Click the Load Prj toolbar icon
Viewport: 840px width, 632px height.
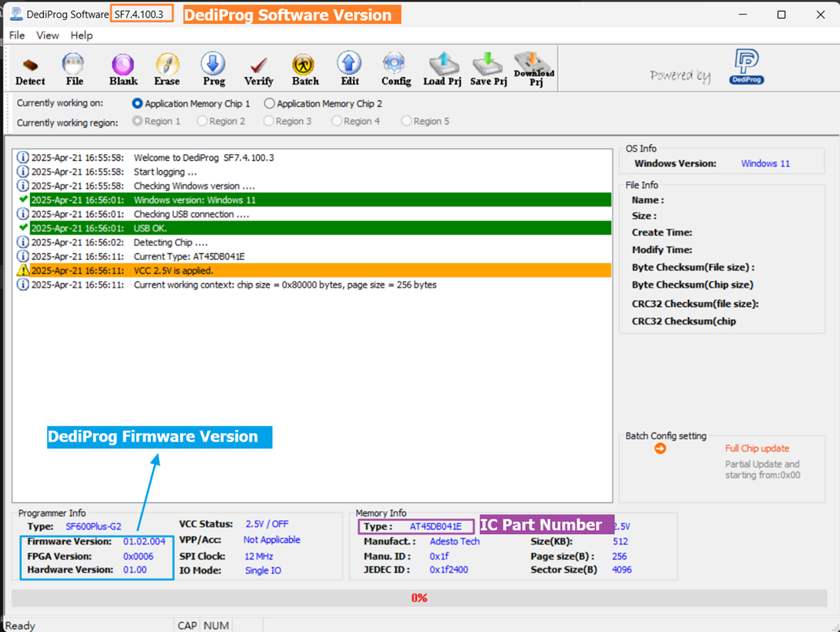click(x=442, y=69)
